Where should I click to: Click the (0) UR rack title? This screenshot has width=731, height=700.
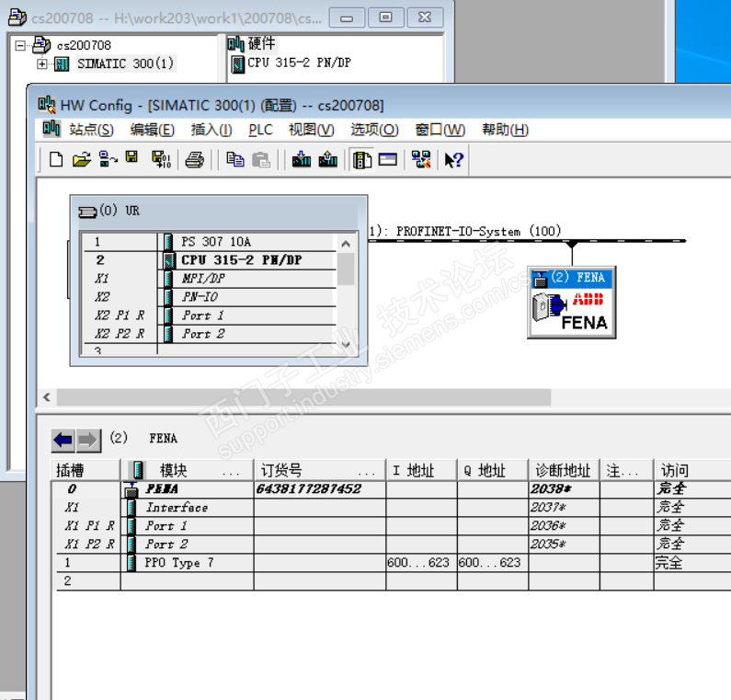click(x=120, y=211)
